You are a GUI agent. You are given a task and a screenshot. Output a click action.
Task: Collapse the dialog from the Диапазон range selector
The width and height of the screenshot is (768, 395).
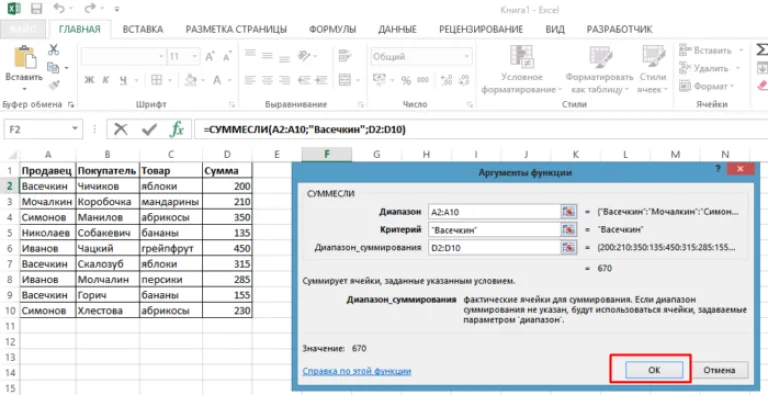[568, 212]
